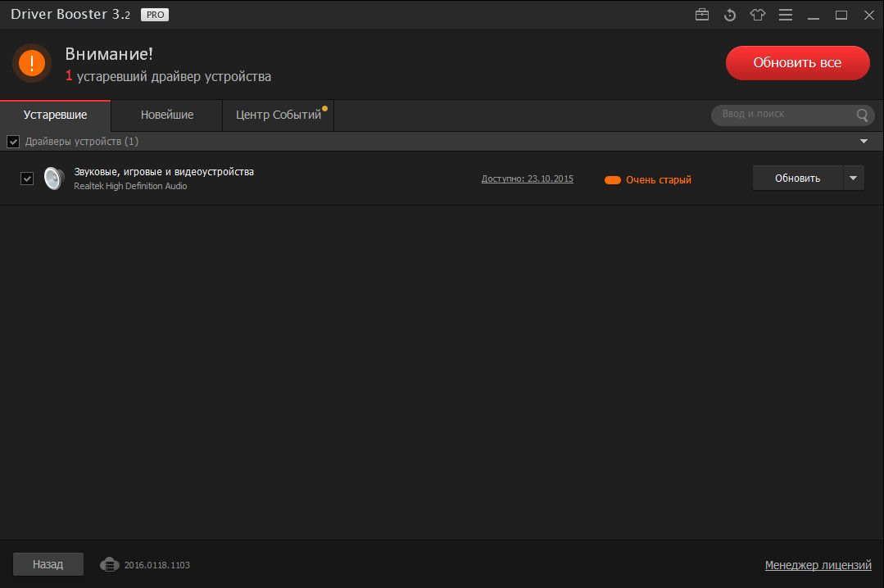884x588 pixels.
Task: Switch to the 'Новейшие' tab
Action: pyautogui.click(x=167, y=115)
